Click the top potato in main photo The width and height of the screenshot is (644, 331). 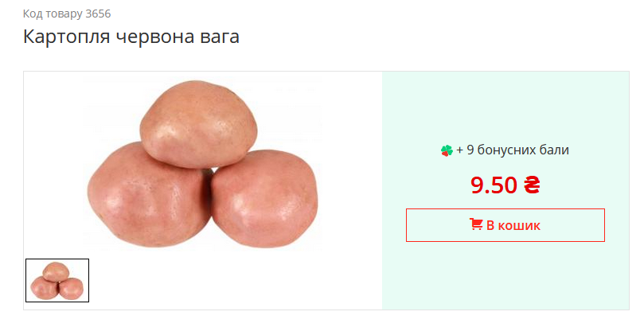(x=199, y=124)
